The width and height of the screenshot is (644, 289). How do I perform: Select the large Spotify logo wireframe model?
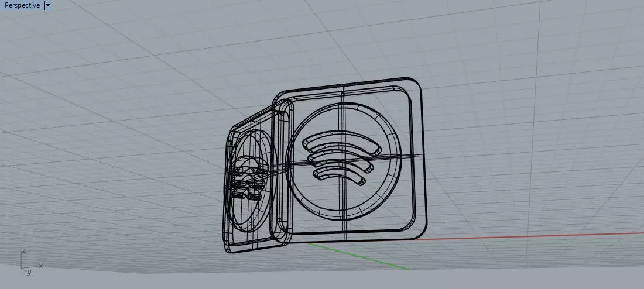(x=348, y=159)
